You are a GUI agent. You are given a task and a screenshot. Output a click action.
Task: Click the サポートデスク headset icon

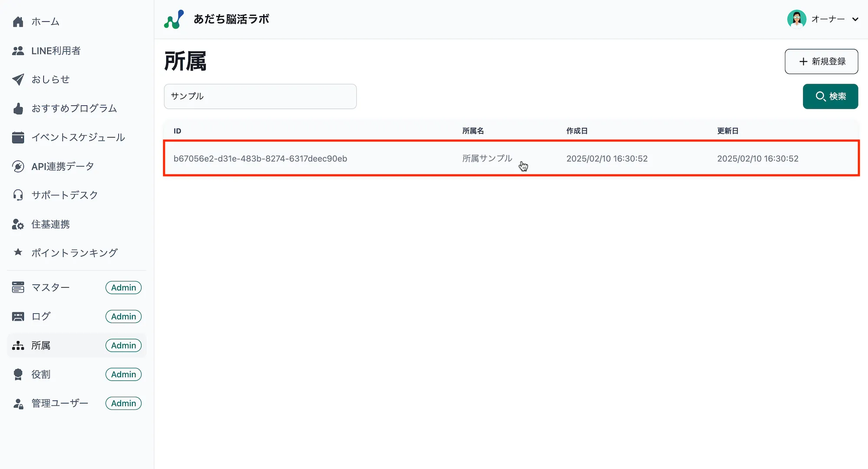pyautogui.click(x=18, y=195)
